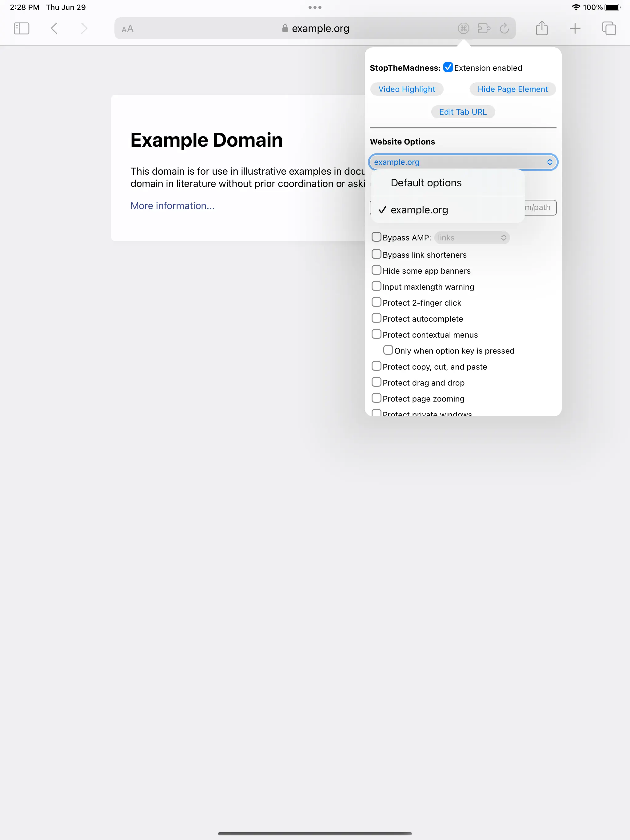Disable the Extension enabled checkbox
Viewport: 630px width, 840px height.
pos(448,67)
